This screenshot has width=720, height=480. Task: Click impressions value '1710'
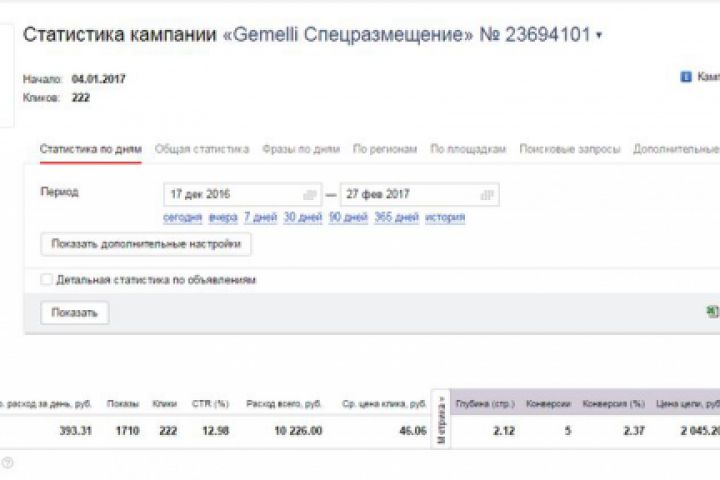pos(127,431)
